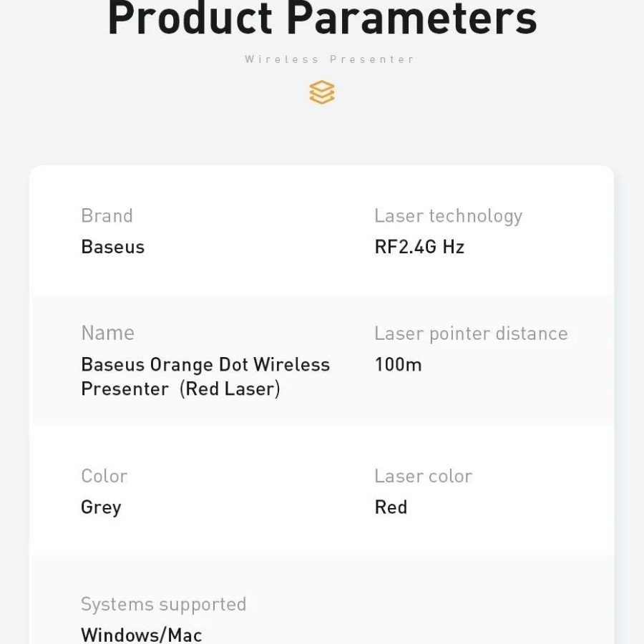The height and width of the screenshot is (644, 644).
Task: Select the RF2.4G Hz value
Action: (x=419, y=247)
